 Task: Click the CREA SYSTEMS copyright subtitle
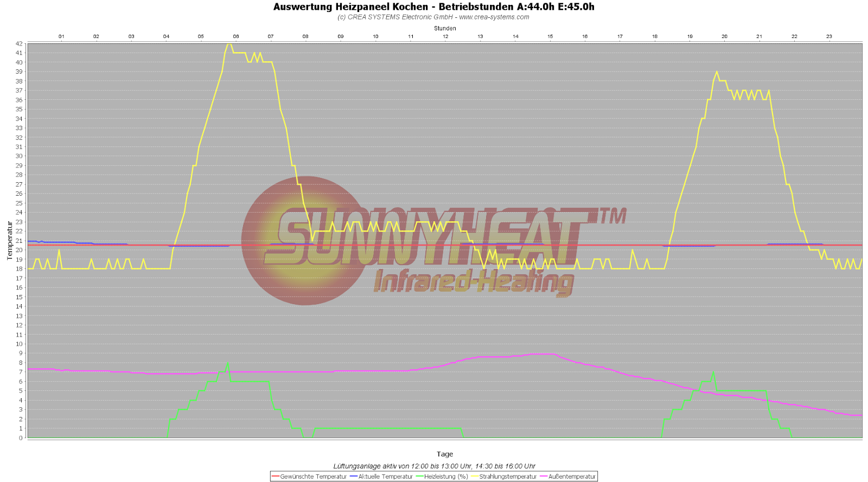click(433, 17)
